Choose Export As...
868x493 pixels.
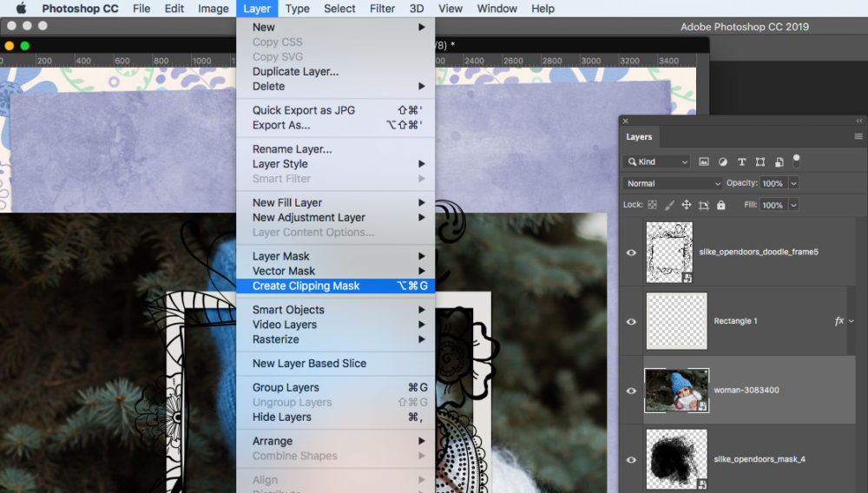tap(335, 125)
